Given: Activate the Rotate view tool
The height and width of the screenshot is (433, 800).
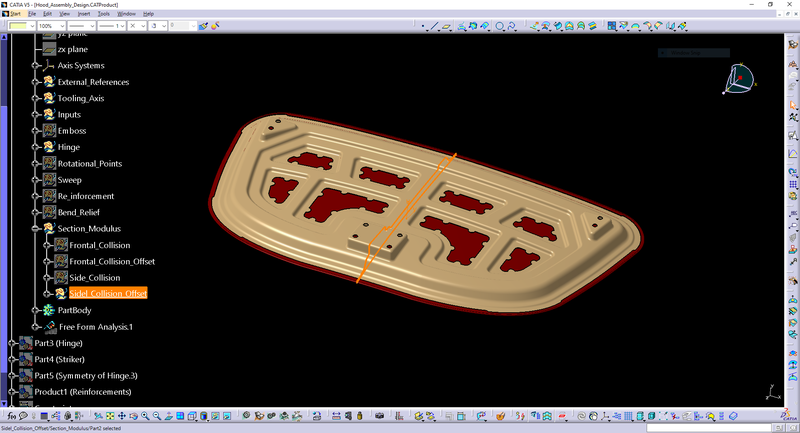Looking at the screenshot, I should pyautogui.click(x=134, y=416).
